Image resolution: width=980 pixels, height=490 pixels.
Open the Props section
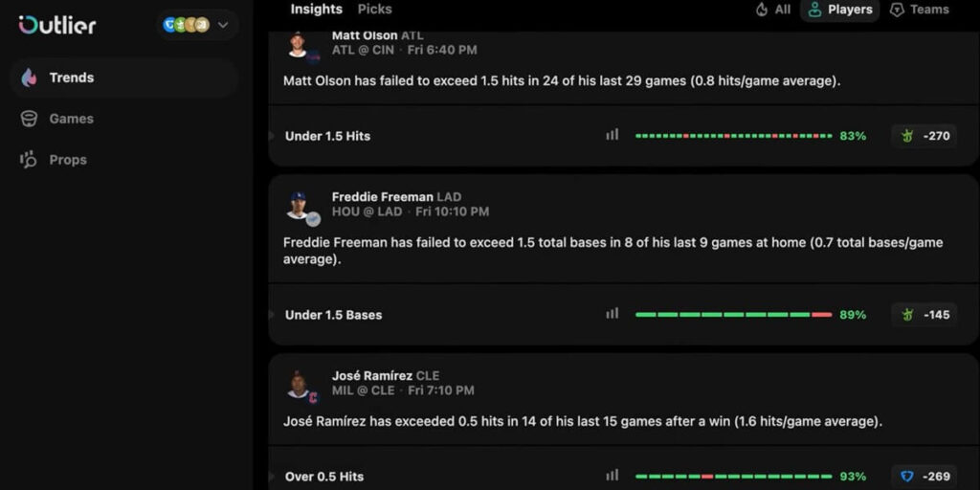(x=67, y=160)
